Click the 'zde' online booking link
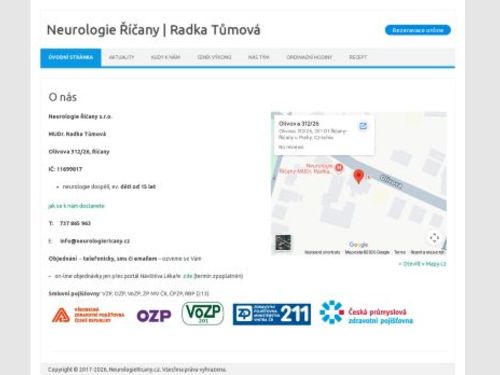The width and height of the screenshot is (500, 375). tap(188, 276)
